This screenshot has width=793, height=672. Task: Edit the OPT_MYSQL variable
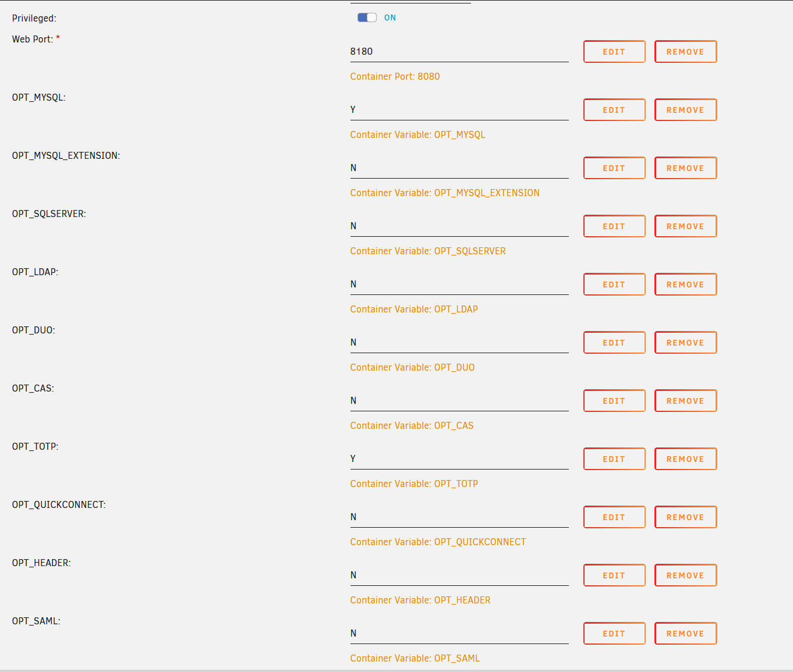614,110
